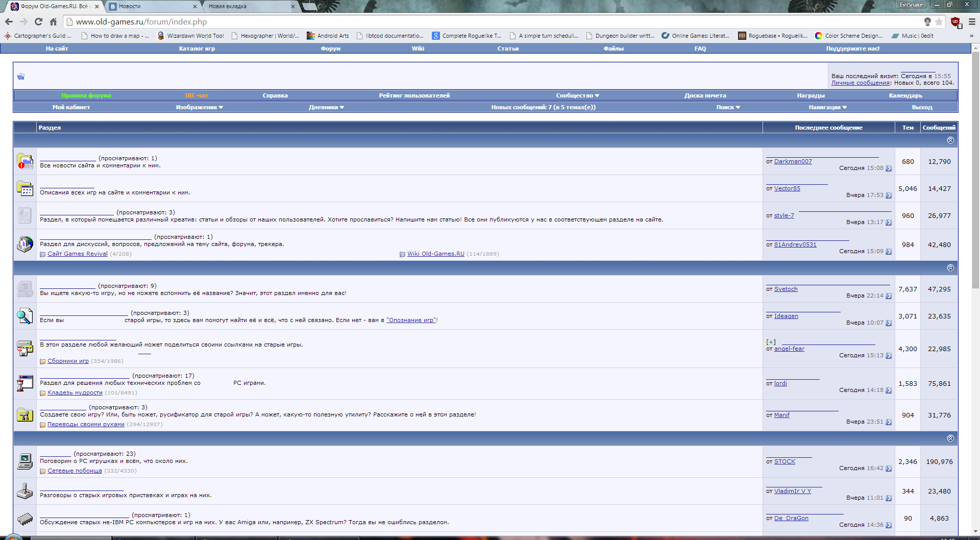Click the toolbox icon of the technical problems section

click(x=24, y=383)
